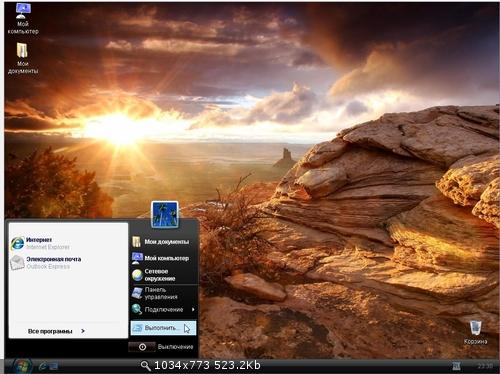Image resolution: width=500 pixels, height=374 pixels.
Task: Click the Show Desktop quick launch icon
Action: 54,366
